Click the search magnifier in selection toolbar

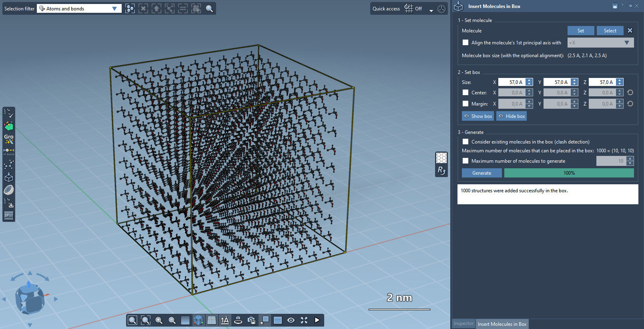[x=209, y=8]
